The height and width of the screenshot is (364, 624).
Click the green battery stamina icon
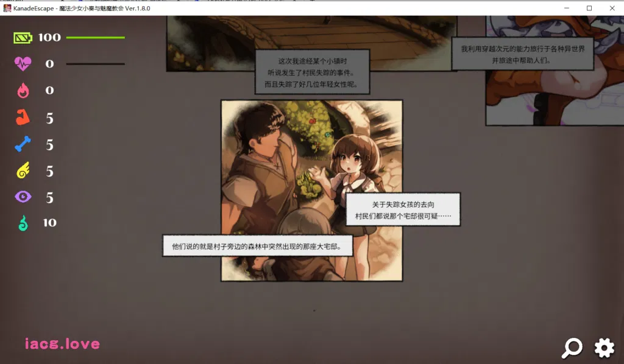(23, 38)
